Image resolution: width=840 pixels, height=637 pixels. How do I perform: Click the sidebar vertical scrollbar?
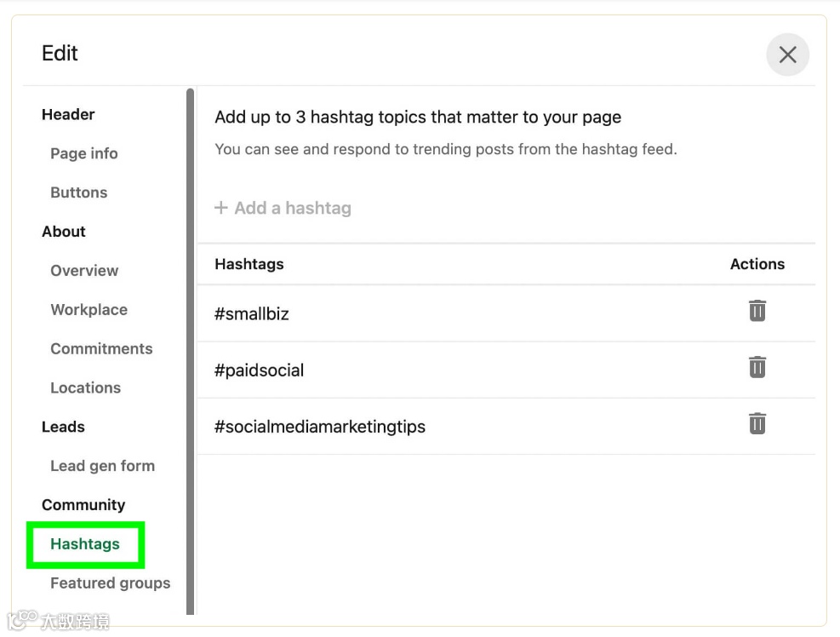click(x=190, y=341)
